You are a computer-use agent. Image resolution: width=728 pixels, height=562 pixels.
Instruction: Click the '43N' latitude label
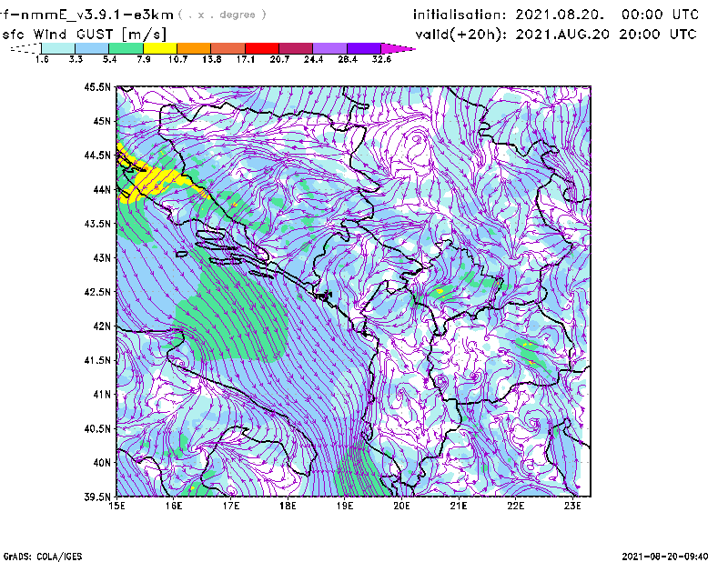click(102, 257)
